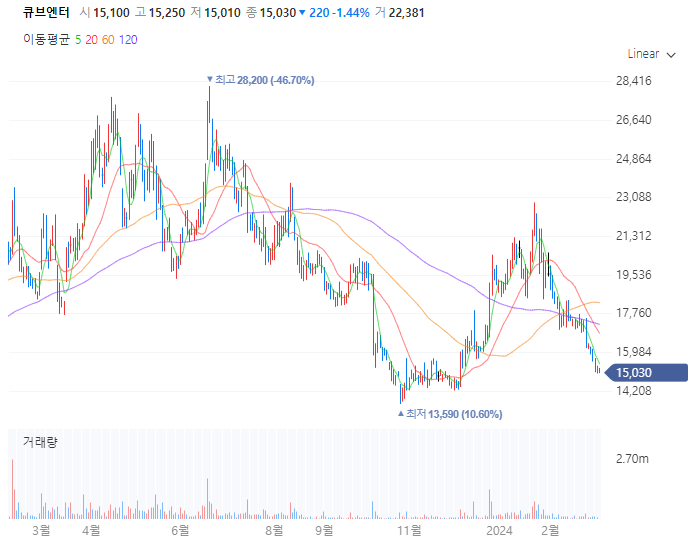Click the 28,416 price axis label

coord(634,81)
